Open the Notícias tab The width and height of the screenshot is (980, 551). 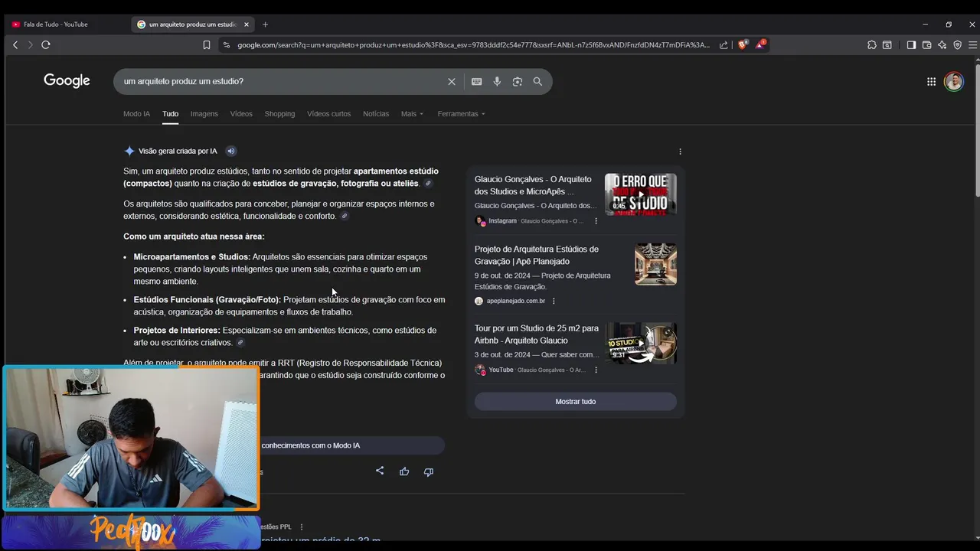click(376, 114)
